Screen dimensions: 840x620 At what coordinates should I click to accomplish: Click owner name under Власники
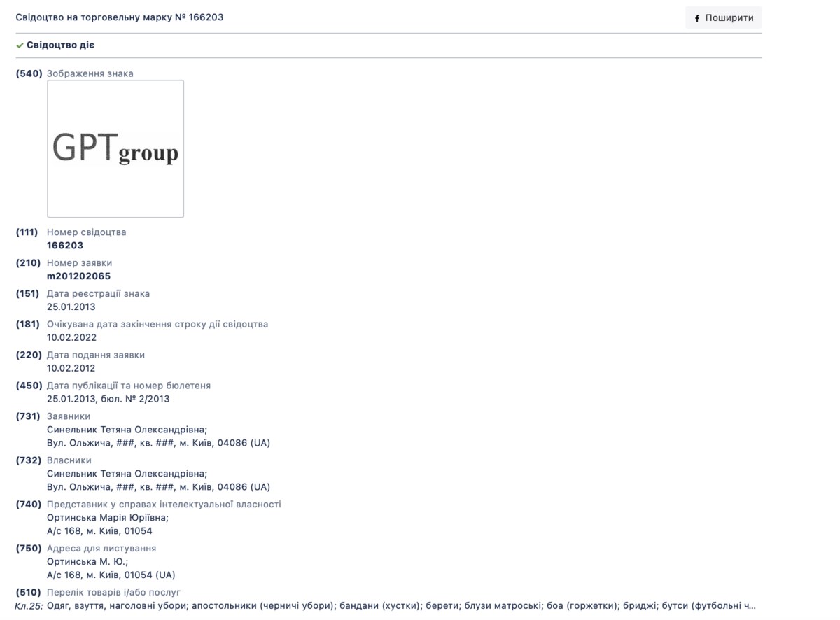coord(127,474)
